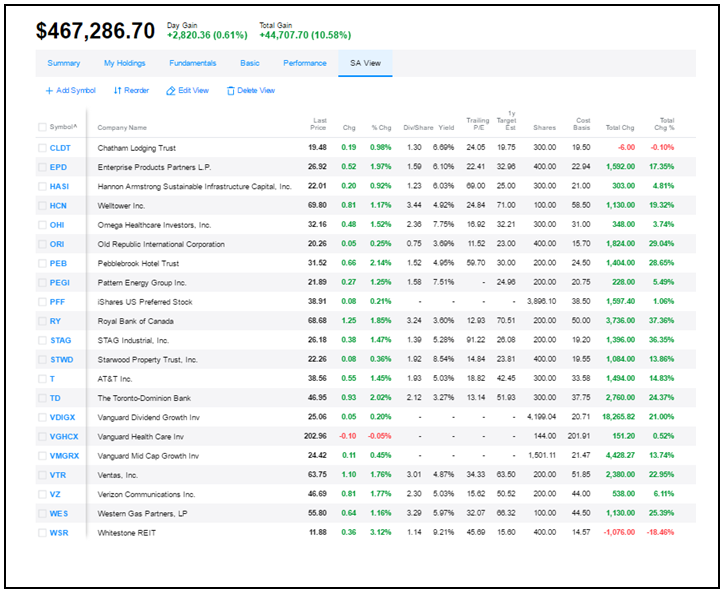Sort by the Yield column header

446,128
